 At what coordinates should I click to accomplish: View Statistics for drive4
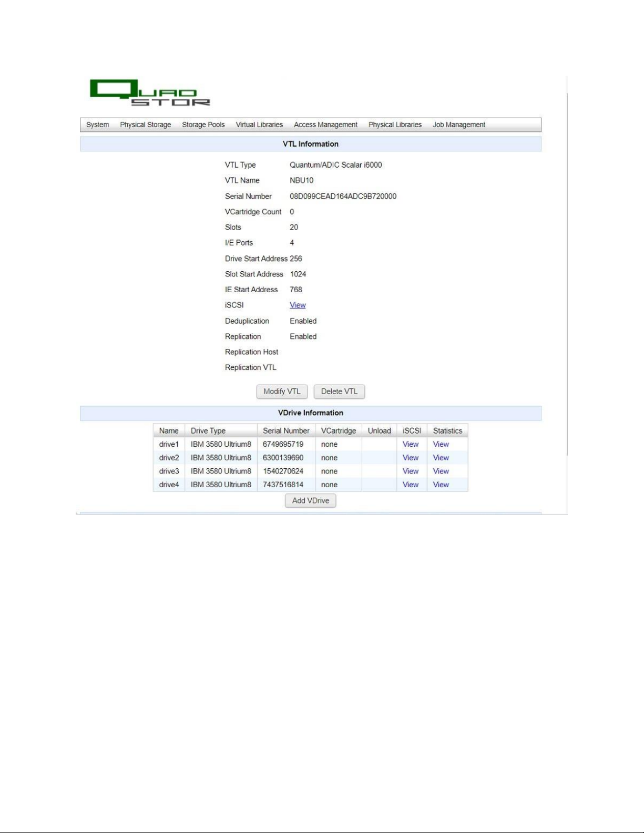[x=441, y=485]
